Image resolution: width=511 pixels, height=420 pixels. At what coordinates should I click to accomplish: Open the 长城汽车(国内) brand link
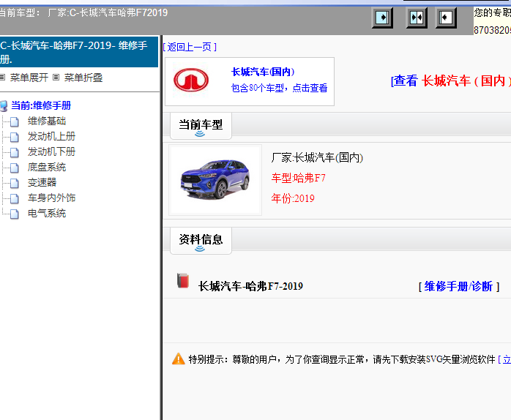click(263, 72)
